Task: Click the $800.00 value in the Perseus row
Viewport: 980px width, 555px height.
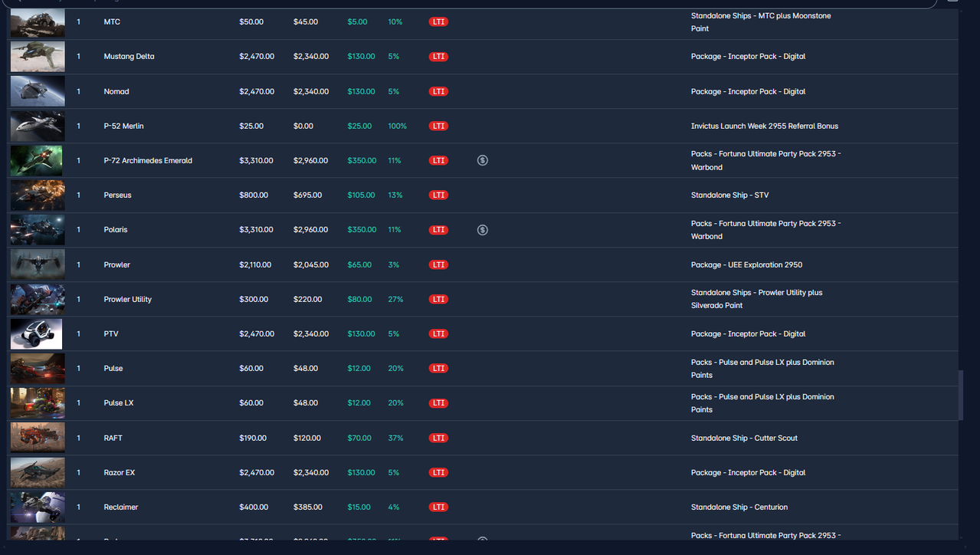Action: (x=254, y=195)
